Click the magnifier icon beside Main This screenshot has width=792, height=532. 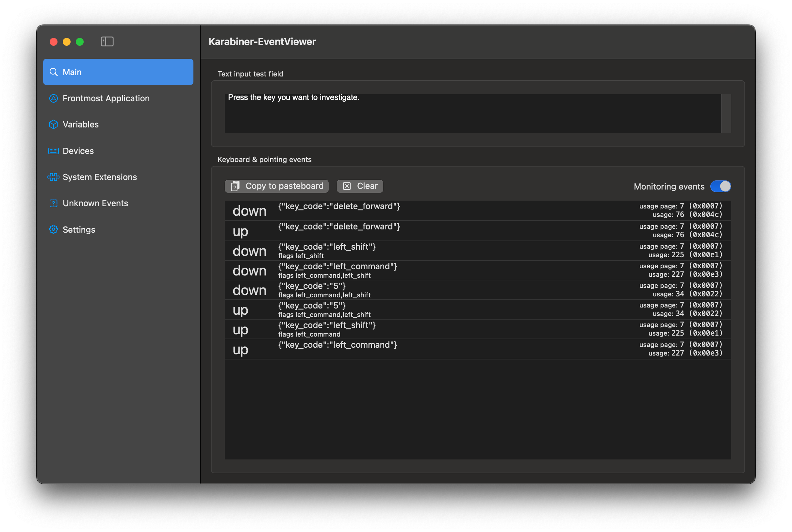point(53,72)
